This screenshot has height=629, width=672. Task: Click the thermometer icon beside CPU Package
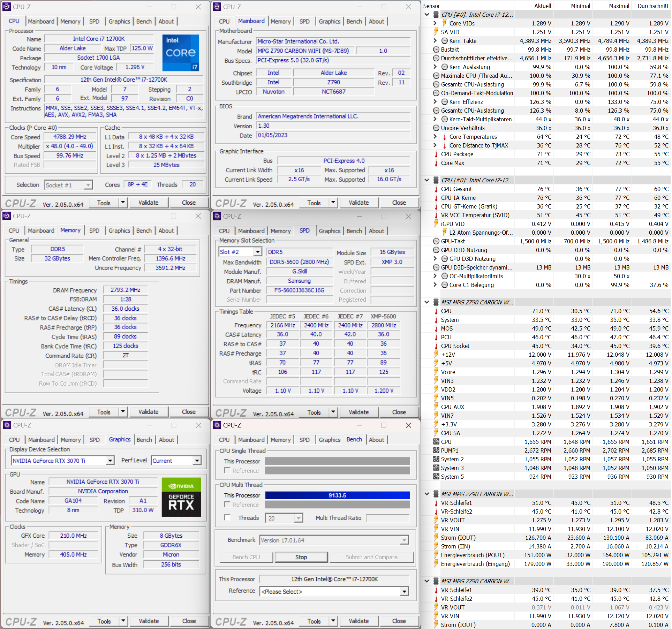436,154
